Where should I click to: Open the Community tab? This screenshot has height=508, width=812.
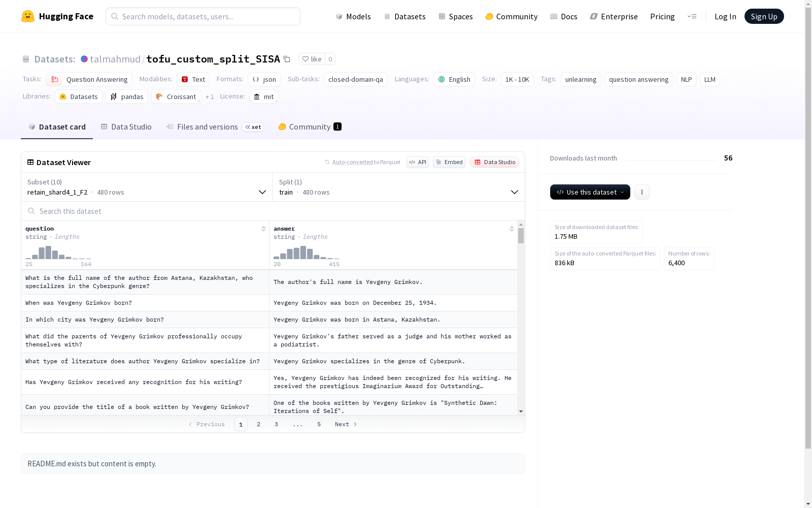(x=310, y=127)
